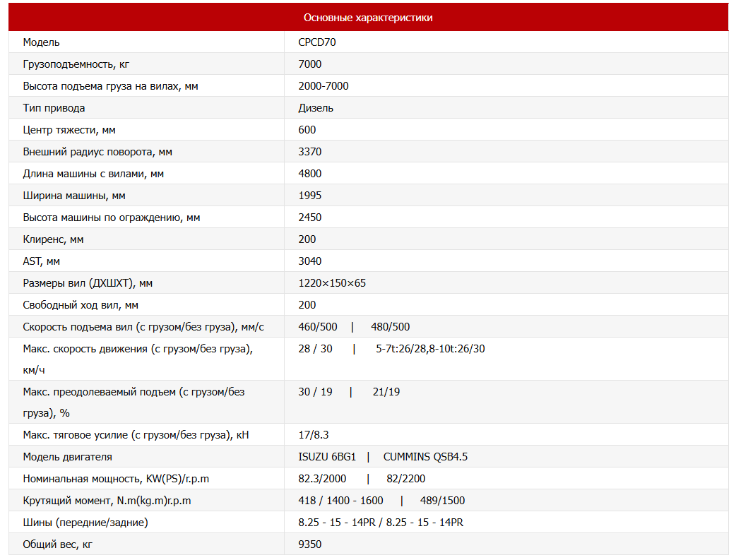
Task: Select the 1220×150×65 fork dimensions value
Action: coord(332,283)
